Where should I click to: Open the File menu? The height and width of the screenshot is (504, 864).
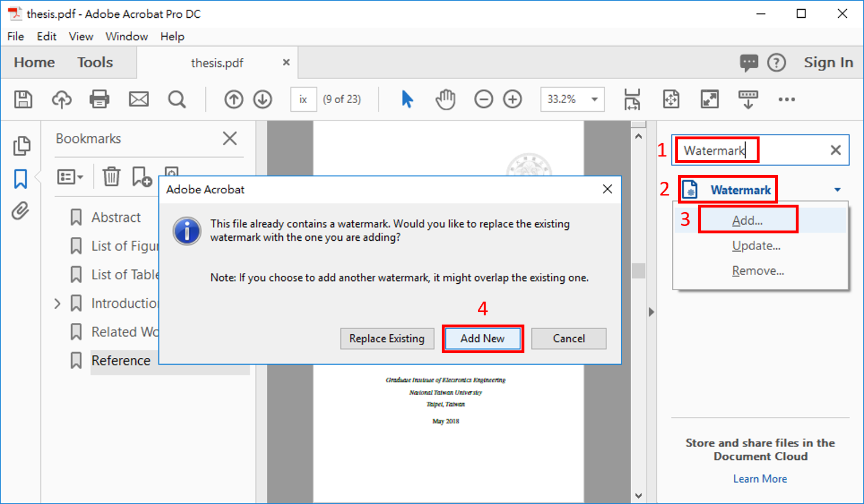(15, 37)
